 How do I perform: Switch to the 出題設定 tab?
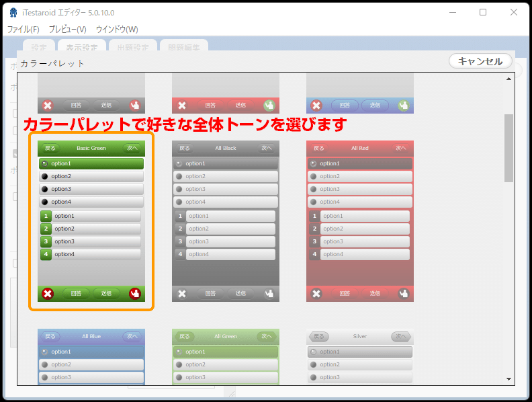(x=133, y=45)
